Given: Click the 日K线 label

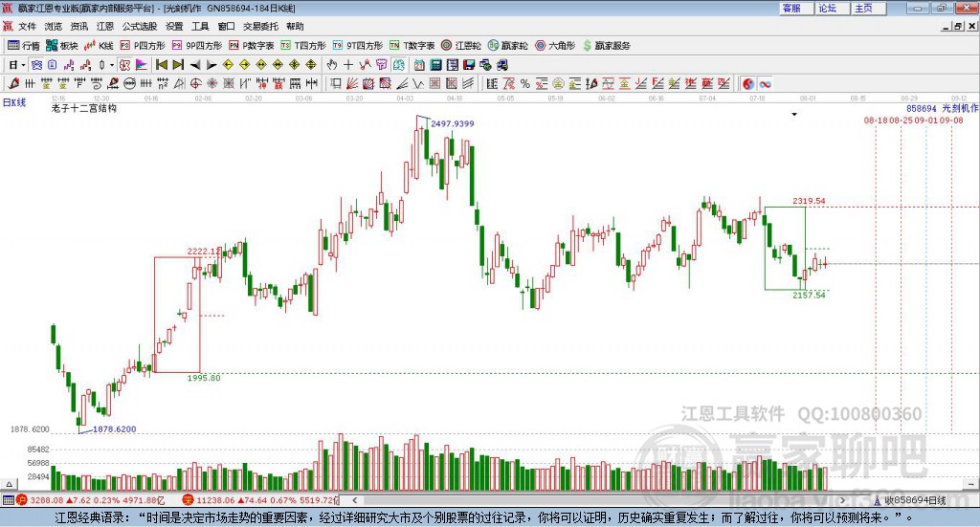Looking at the screenshot, I should tap(14, 102).
